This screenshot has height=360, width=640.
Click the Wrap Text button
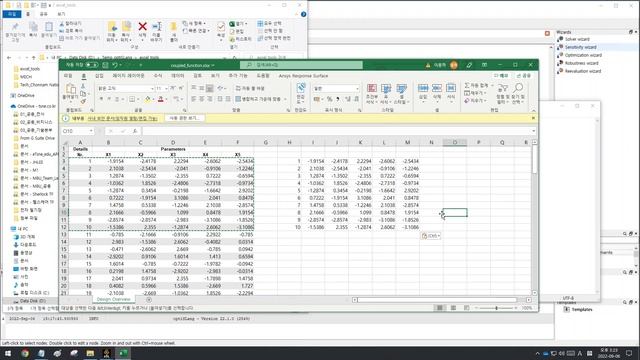[250, 88]
